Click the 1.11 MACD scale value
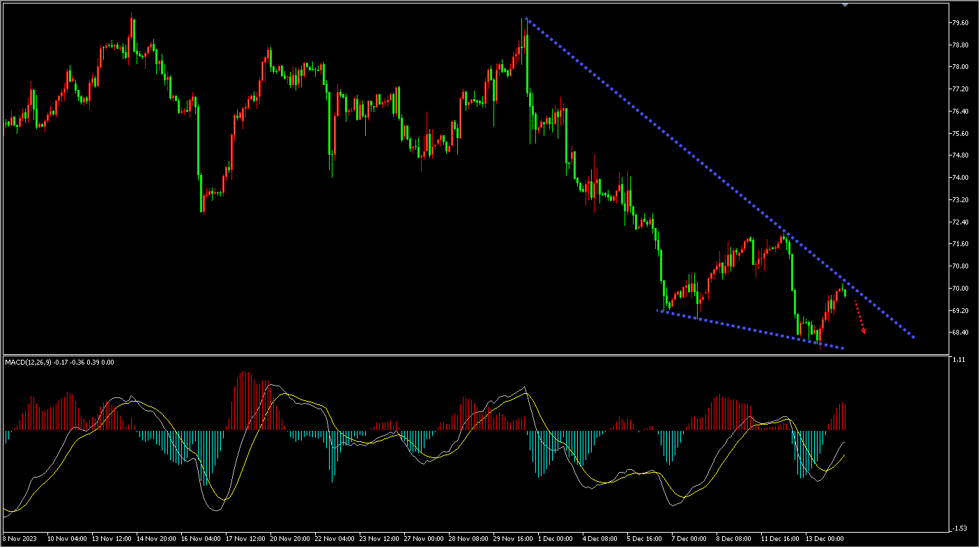This screenshot has width=980, height=548. [958, 360]
